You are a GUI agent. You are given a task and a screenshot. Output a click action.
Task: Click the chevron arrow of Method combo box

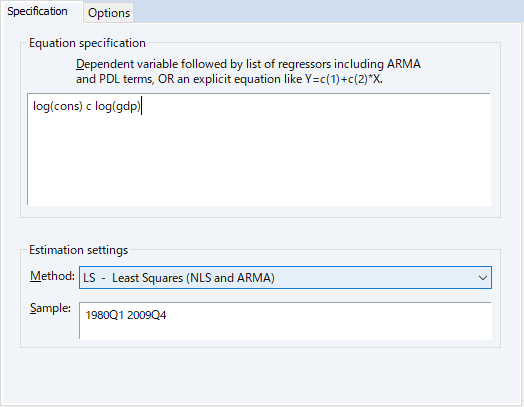(x=482, y=278)
